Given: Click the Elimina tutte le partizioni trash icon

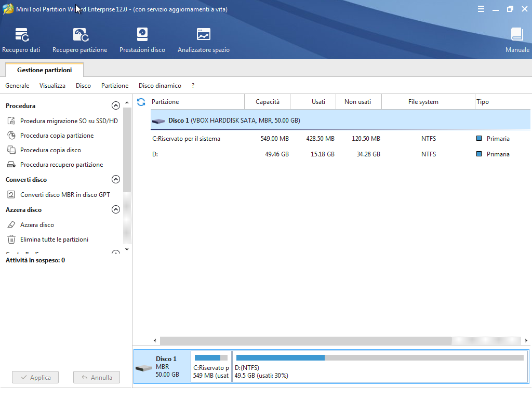Looking at the screenshot, I should pos(11,239).
